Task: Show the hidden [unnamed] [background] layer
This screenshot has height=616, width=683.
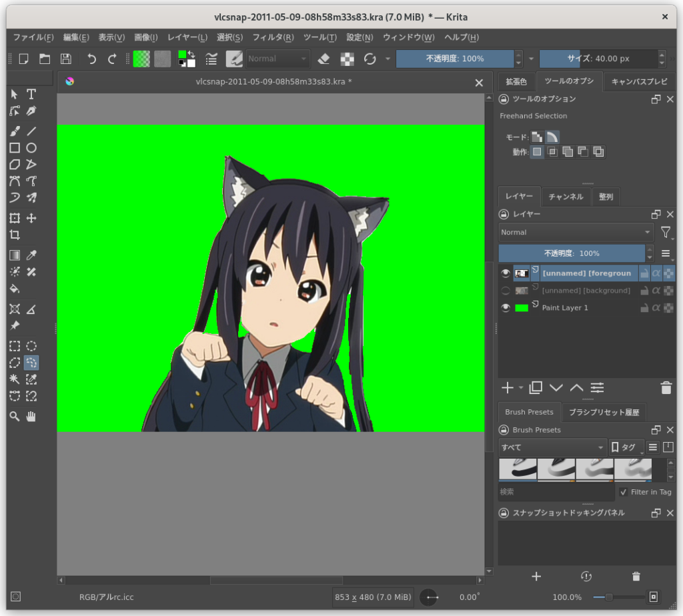Action: (x=506, y=291)
